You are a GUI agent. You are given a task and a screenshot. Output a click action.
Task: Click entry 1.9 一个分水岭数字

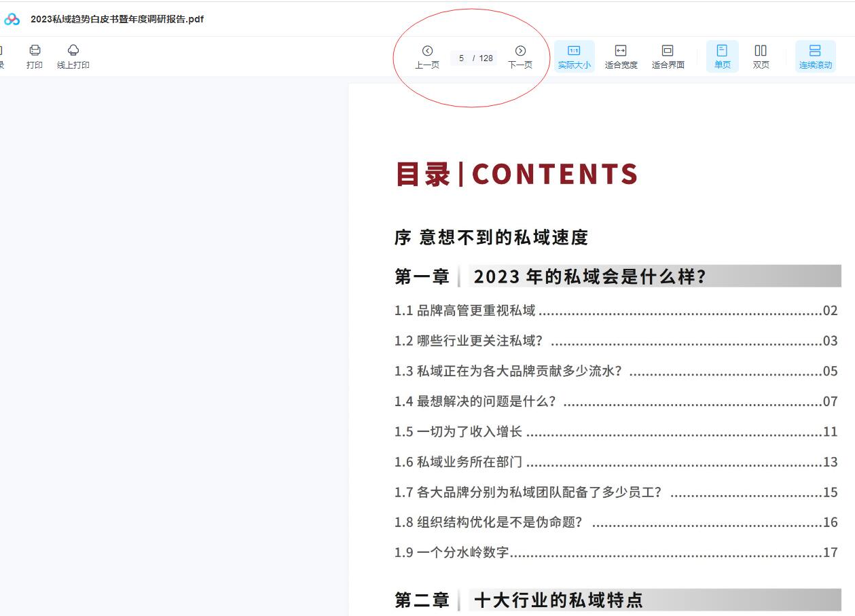462,552
